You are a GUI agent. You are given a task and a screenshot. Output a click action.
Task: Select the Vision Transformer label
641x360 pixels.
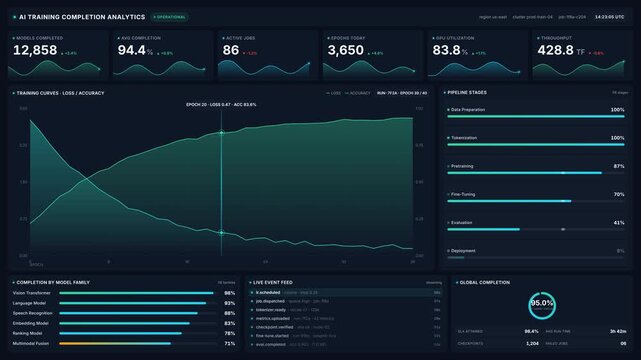pos(31,293)
